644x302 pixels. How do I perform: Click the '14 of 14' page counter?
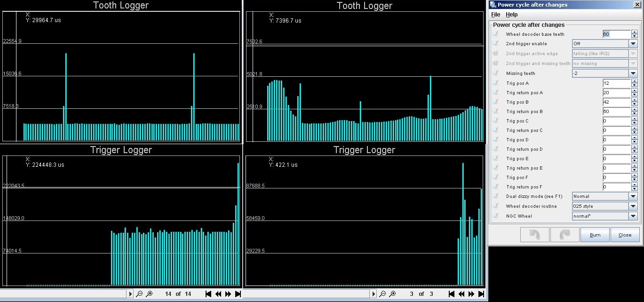click(x=178, y=294)
